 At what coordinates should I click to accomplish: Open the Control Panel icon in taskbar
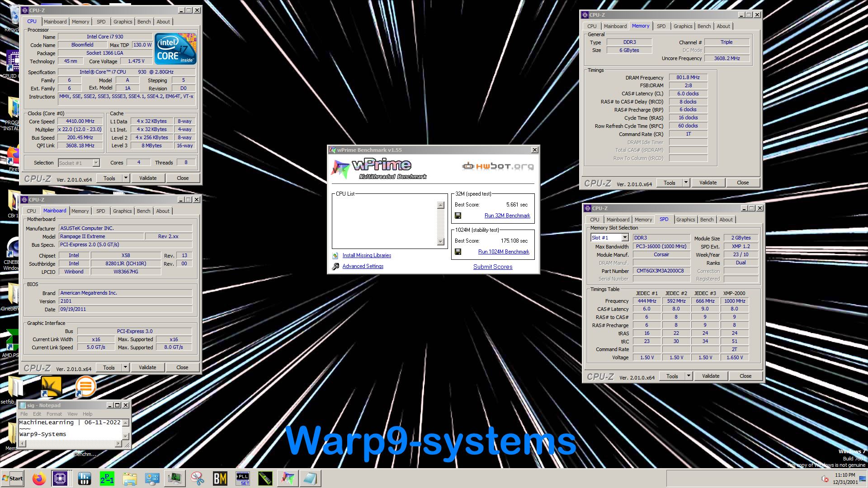[x=152, y=479]
